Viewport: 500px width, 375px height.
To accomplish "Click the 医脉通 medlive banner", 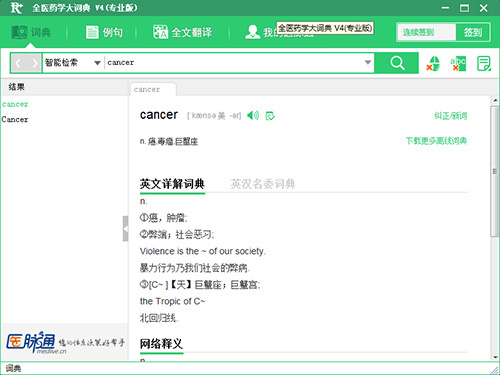I will point(65,342).
